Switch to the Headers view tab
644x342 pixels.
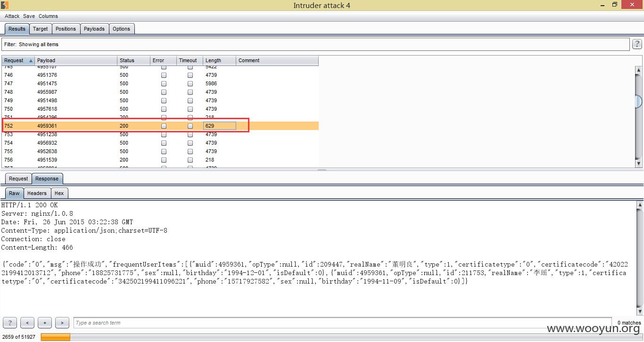point(37,193)
